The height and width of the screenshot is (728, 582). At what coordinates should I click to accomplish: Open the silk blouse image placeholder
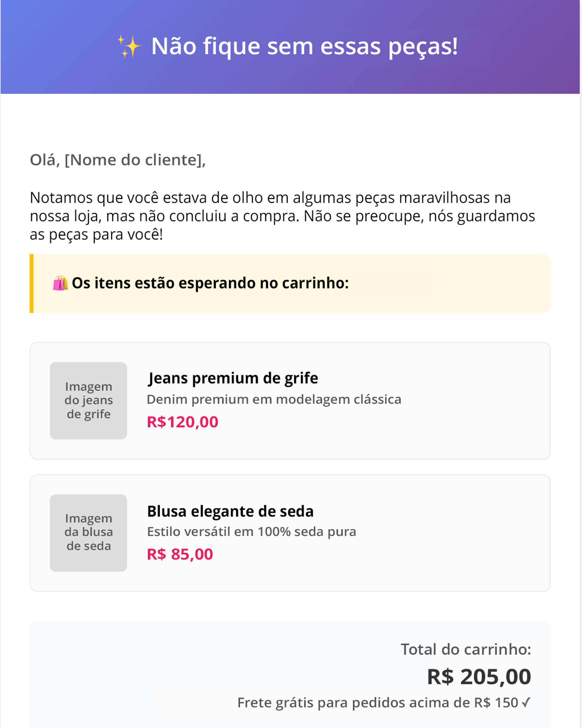[89, 532]
